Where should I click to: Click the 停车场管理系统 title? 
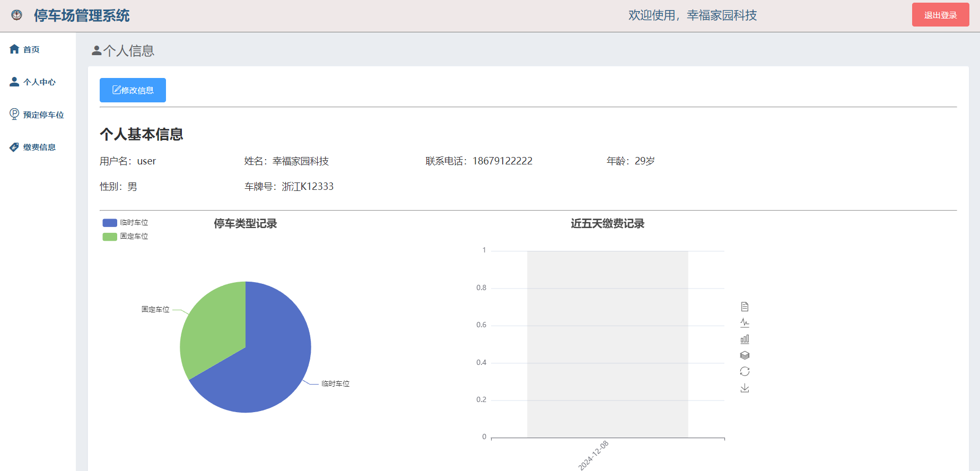pos(82,15)
